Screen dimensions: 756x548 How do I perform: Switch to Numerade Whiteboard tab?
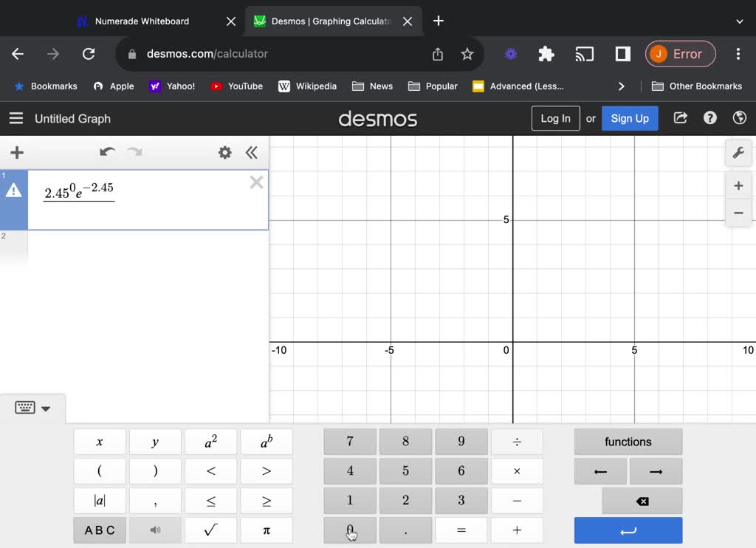pyautogui.click(x=142, y=21)
